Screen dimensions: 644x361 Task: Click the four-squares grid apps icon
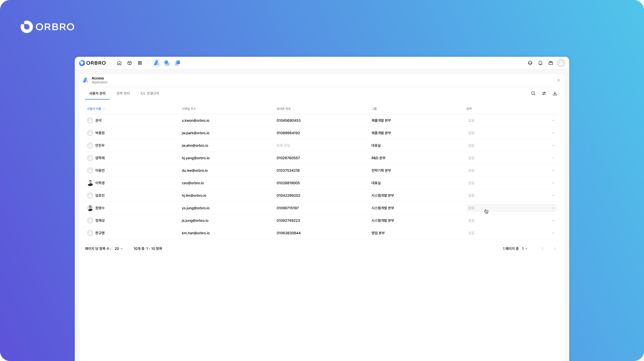click(140, 63)
